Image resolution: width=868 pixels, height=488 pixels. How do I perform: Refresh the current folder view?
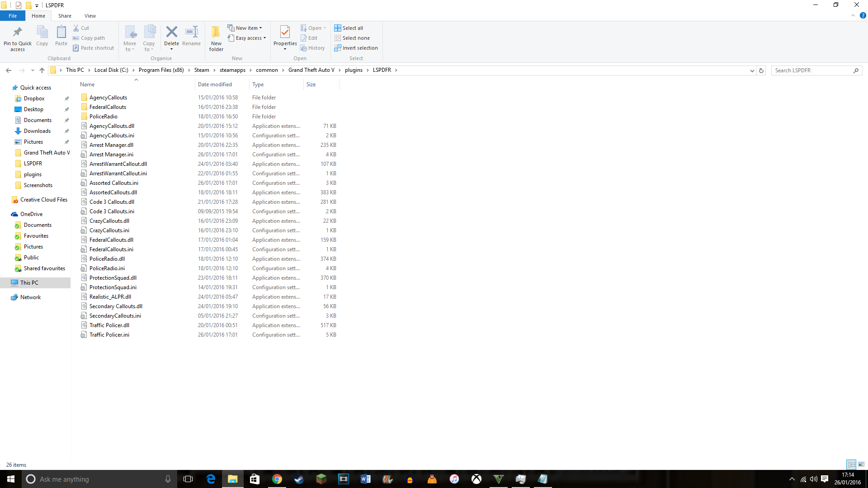761,70
